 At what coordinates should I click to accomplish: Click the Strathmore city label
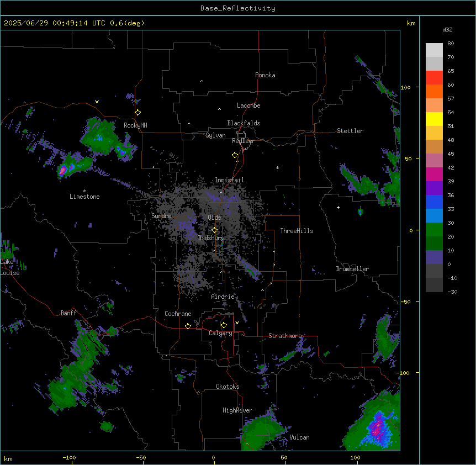(285, 336)
